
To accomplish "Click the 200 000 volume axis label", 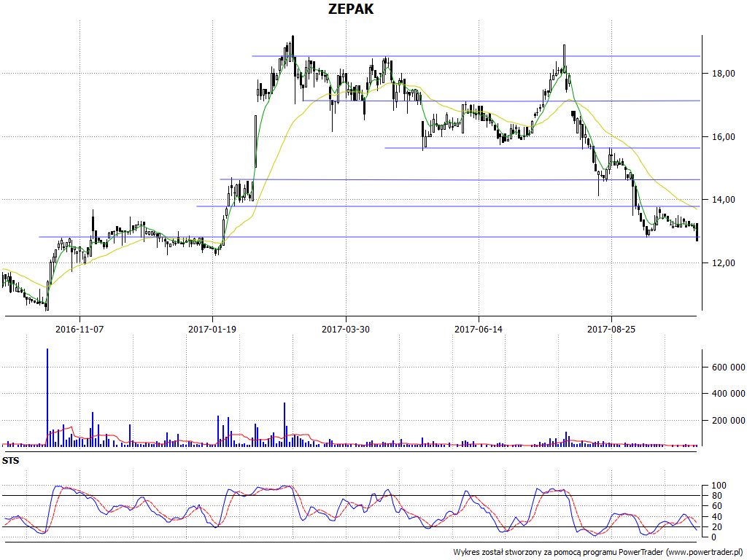I will [x=729, y=420].
